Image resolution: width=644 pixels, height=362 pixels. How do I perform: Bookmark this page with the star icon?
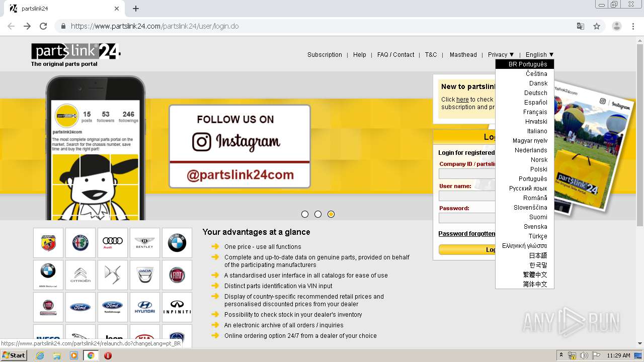point(597,26)
